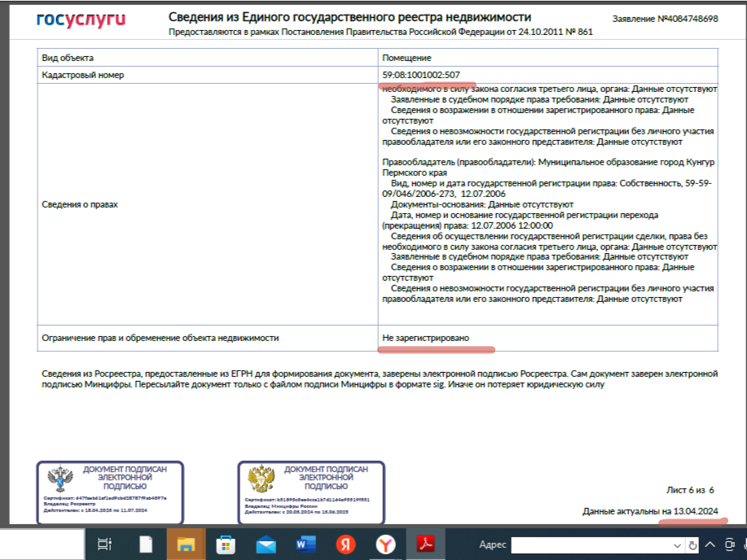Screen dimensions: 747x560
Task: Open File Explorer from the taskbar
Action: [186, 544]
